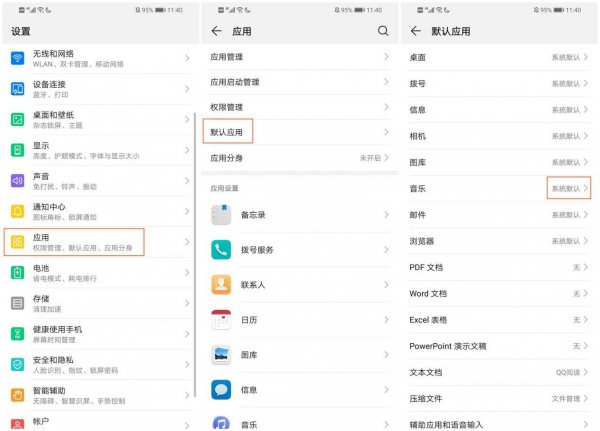Select 图库 in default apps list
Screen dimensions: 600x431
tap(499, 162)
